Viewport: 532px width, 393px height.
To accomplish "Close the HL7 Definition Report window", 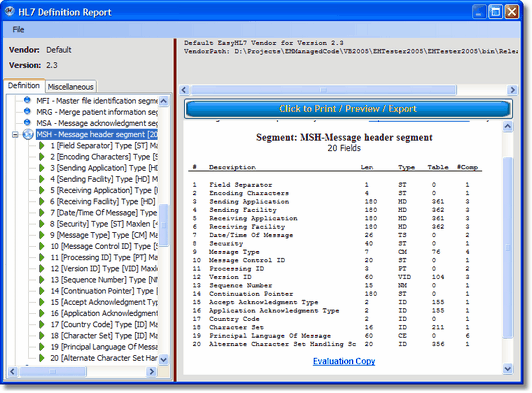I will 512,12.
